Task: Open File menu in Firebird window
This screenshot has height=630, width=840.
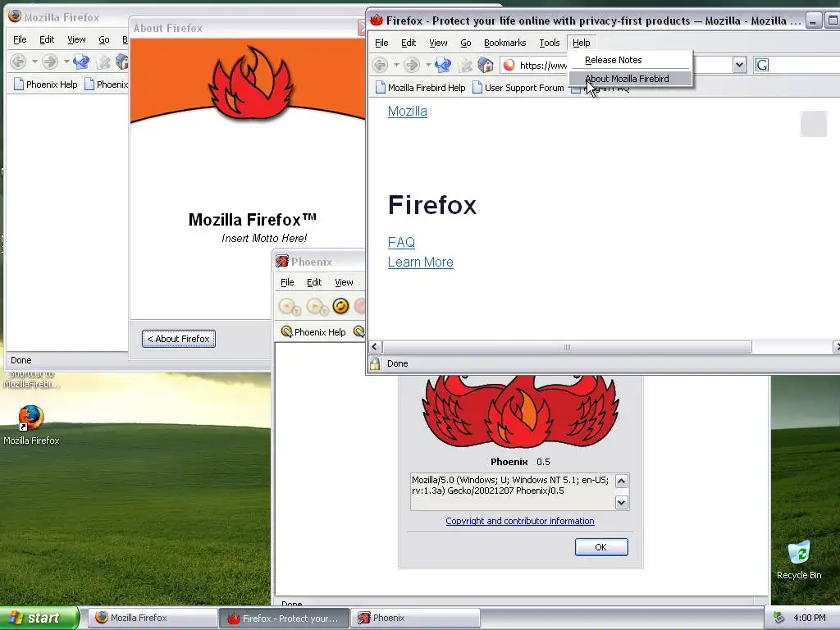Action: click(x=381, y=43)
